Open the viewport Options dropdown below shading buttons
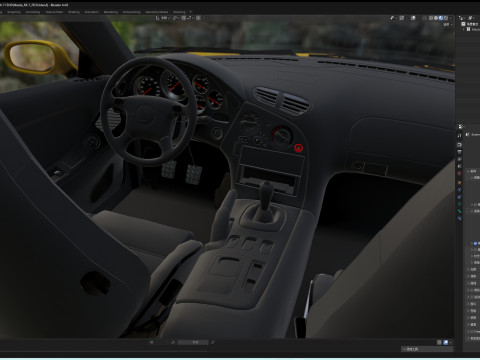This screenshot has width=480, height=360. click(448, 24)
